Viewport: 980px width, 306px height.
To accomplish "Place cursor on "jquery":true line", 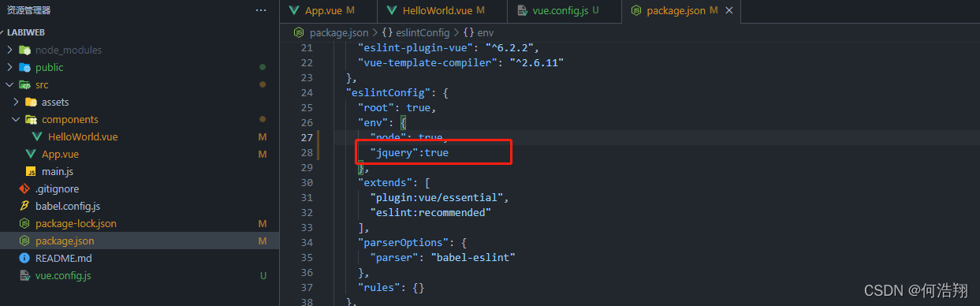I will (409, 152).
